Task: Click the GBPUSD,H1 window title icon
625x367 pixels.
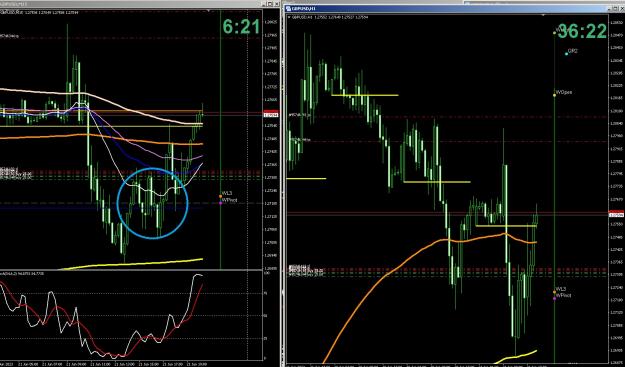Action: [289, 8]
